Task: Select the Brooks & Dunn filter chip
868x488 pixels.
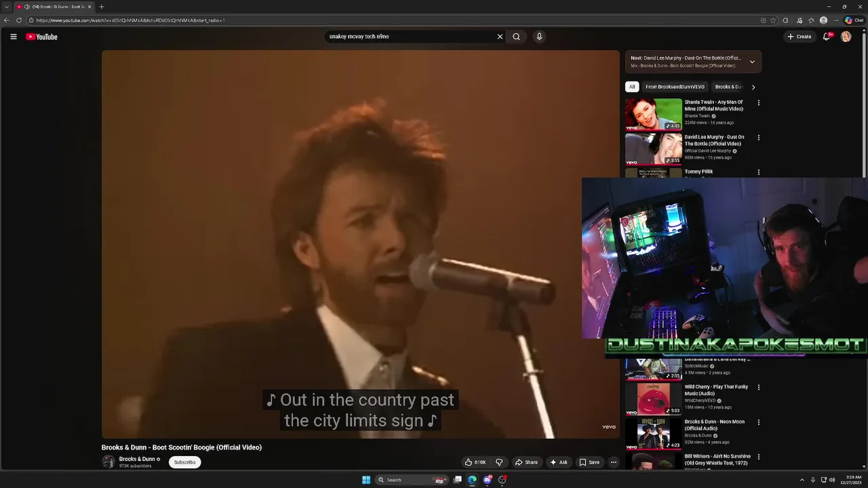Action: [728, 87]
